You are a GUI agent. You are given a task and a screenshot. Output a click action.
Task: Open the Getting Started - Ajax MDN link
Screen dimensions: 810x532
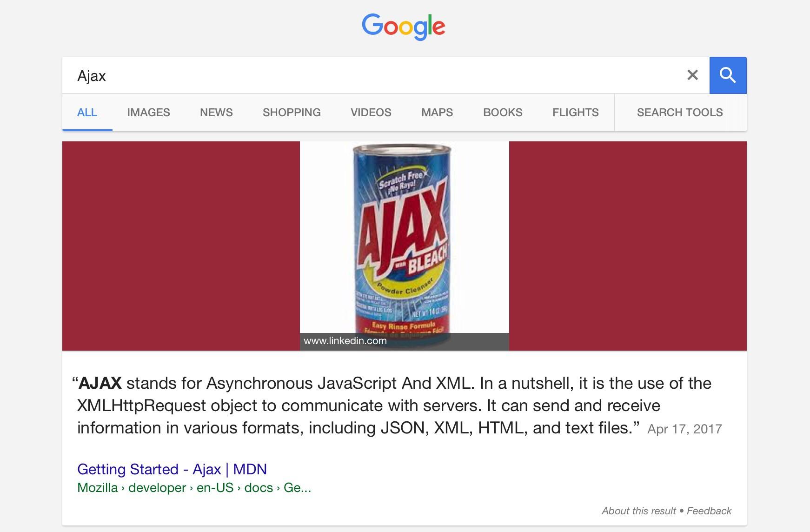pos(172,469)
